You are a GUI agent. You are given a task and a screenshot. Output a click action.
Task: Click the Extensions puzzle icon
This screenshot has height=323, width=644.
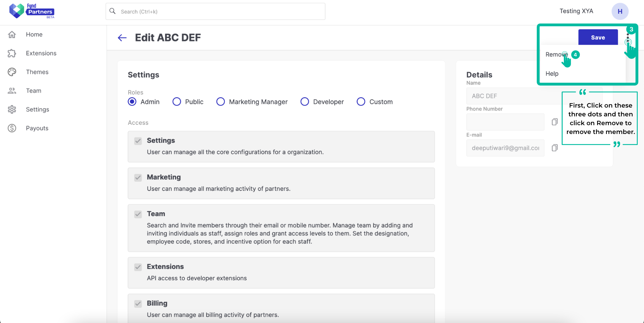tap(12, 53)
